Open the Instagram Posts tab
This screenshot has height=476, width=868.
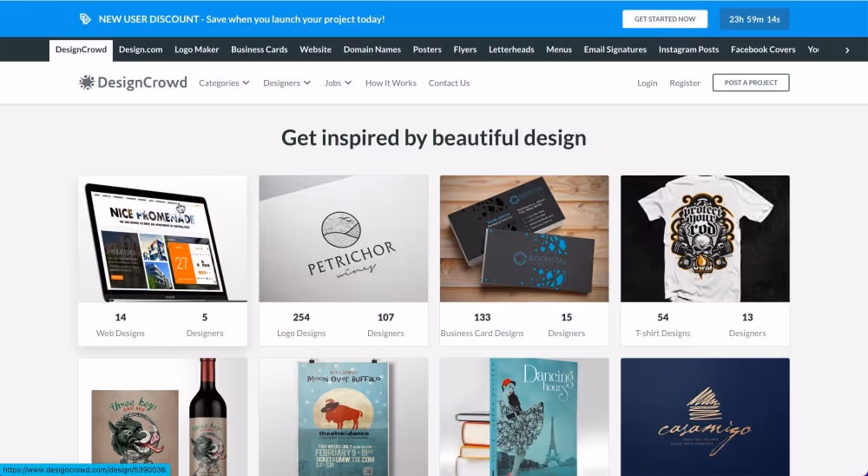coord(688,50)
